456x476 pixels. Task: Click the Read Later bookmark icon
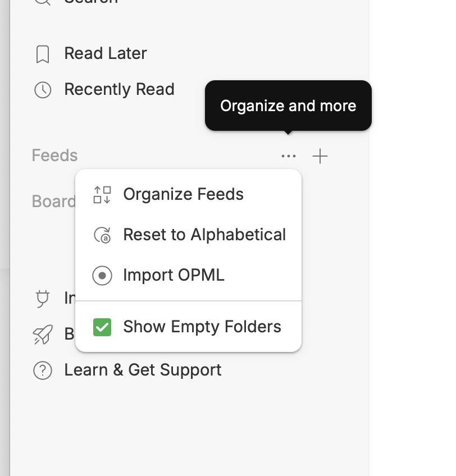[43, 54]
